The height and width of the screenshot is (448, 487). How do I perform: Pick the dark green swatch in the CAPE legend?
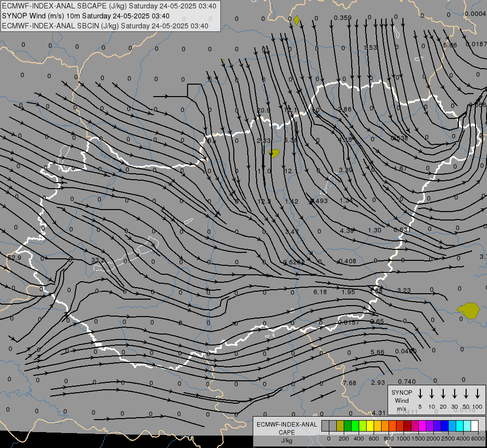[348, 426]
